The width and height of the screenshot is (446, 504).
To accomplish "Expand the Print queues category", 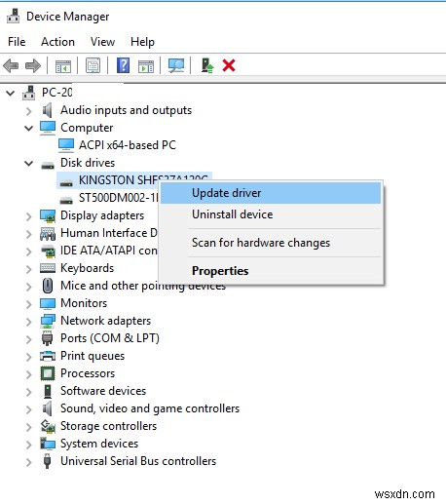I will pyautogui.click(x=28, y=357).
